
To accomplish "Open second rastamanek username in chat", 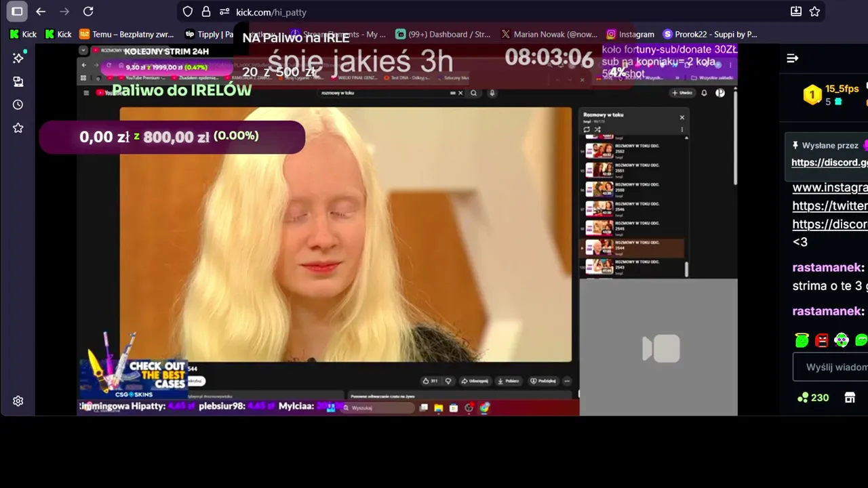I will [x=828, y=311].
